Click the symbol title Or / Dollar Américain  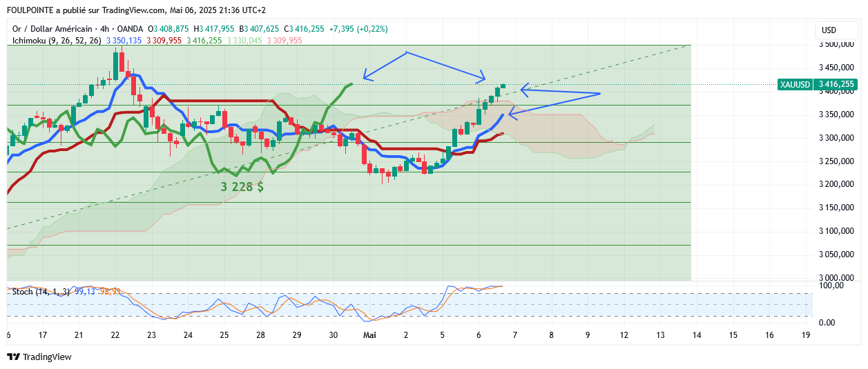(52, 29)
